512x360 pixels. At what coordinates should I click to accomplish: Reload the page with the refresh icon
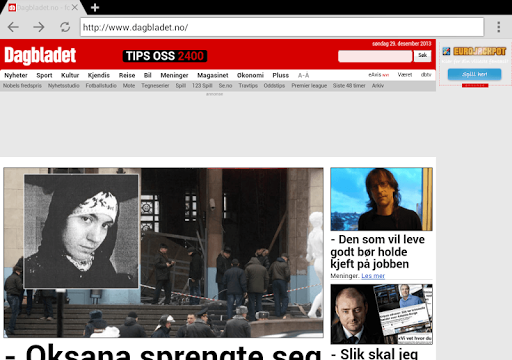(65, 27)
